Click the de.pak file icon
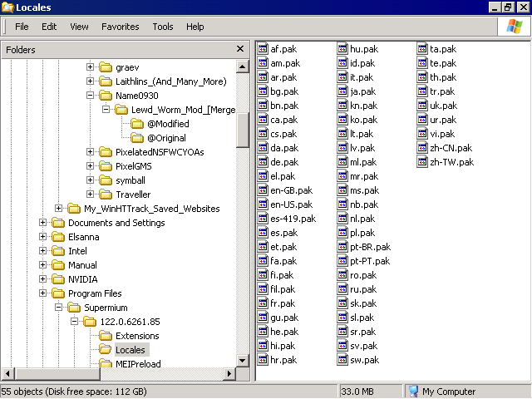532x399 pixels. 263,162
